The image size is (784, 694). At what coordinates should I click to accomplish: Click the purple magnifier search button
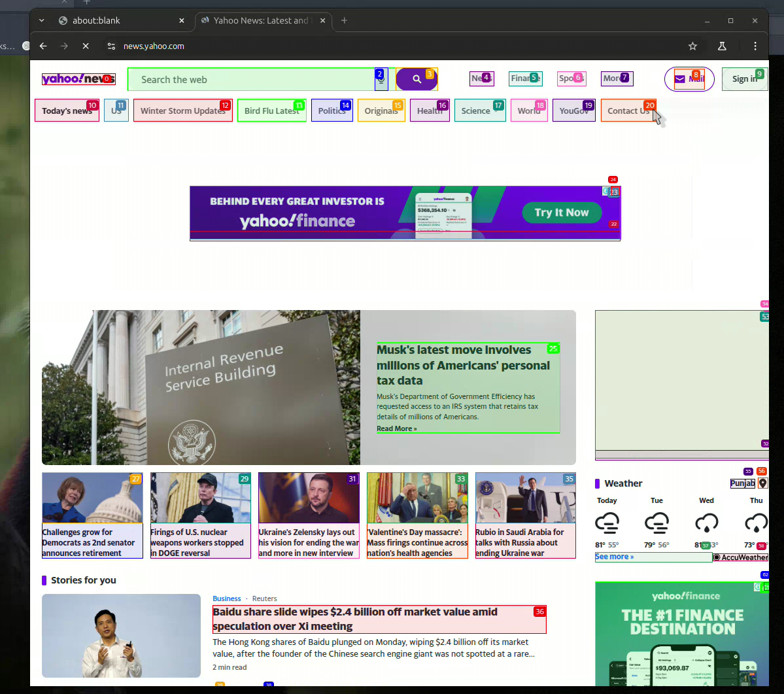tap(417, 79)
